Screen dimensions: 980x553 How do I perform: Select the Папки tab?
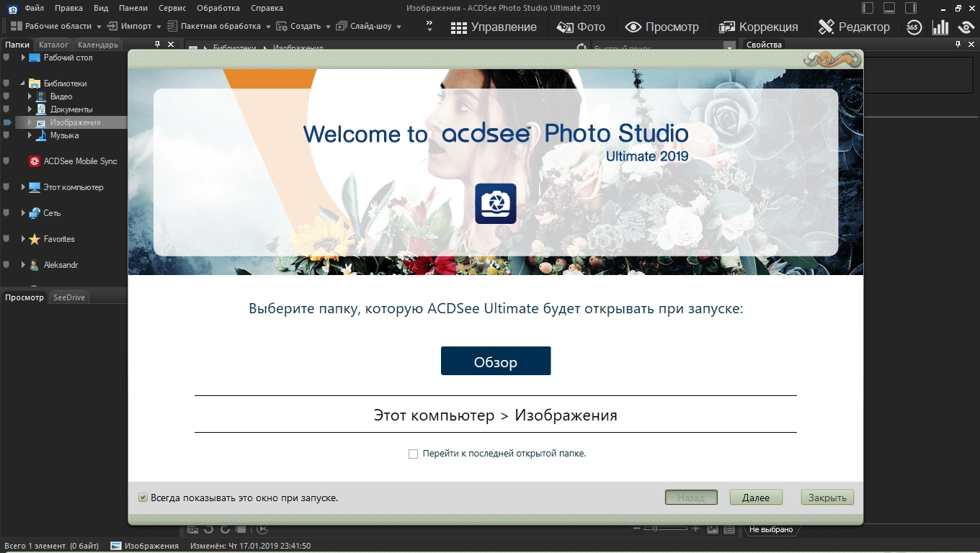click(x=17, y=45)
